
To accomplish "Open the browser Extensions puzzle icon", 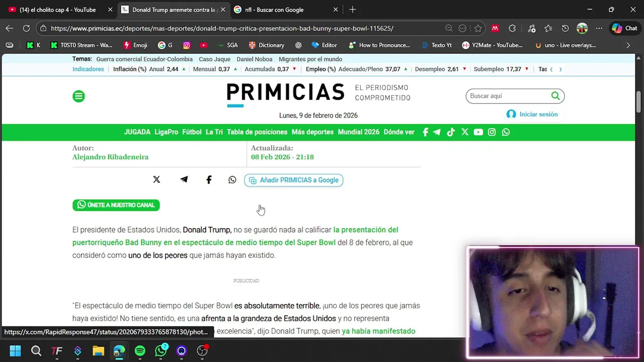I will coord(512,28).
